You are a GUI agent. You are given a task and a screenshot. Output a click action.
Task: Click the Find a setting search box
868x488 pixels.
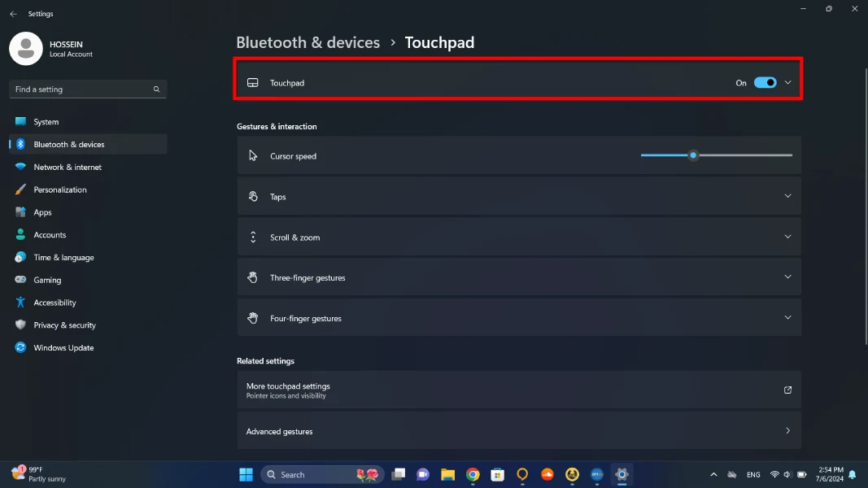[81, 89]
